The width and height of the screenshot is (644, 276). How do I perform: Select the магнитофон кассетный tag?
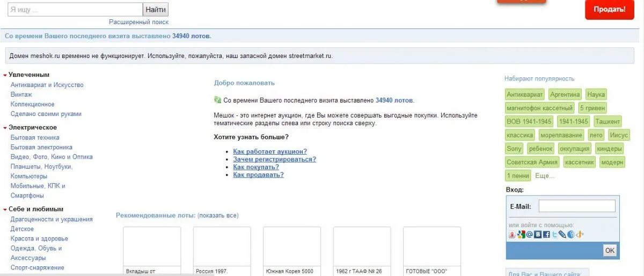tap(539, 108)
